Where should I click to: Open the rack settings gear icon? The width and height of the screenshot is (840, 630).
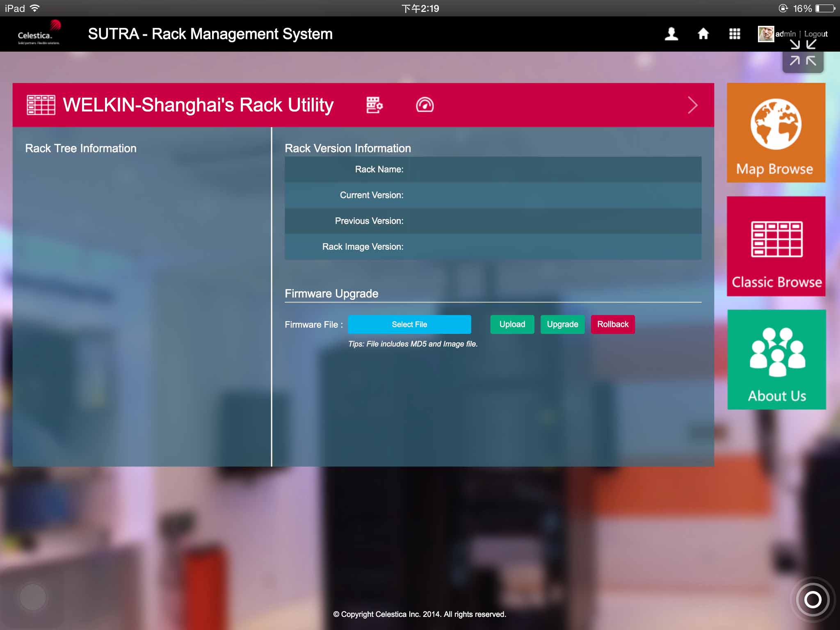374,105
